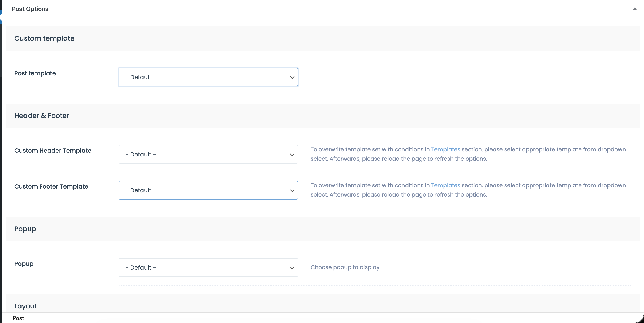The image size is (644, 323).
Task: Click the Custom template section heading
Action: point(44,38)
